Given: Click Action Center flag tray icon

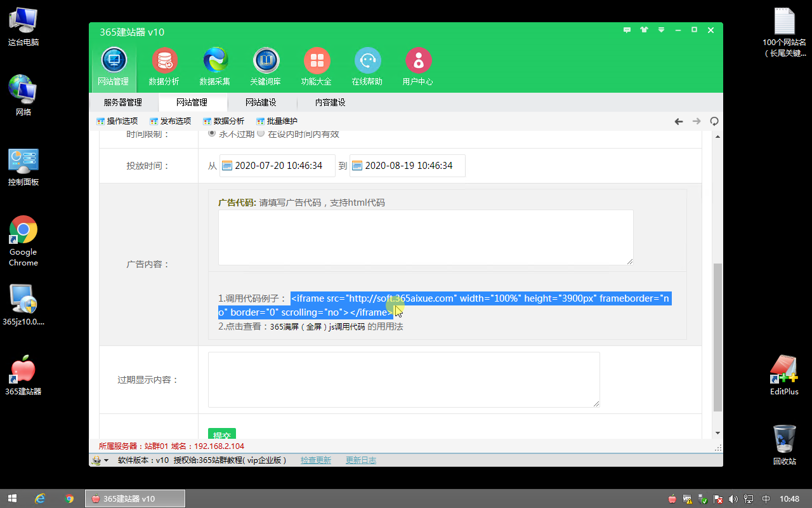Looking at the screenshot, I should pyautogui.click(x=718, y=499).
